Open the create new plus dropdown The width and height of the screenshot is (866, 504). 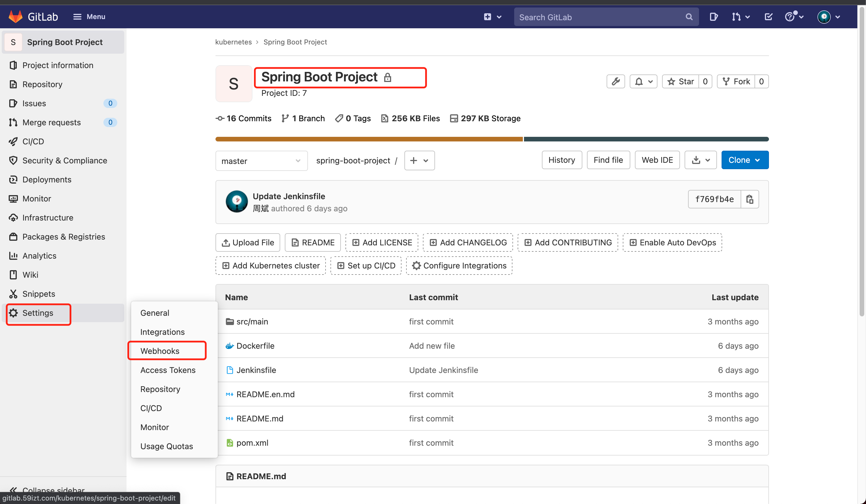pos(493,17)
